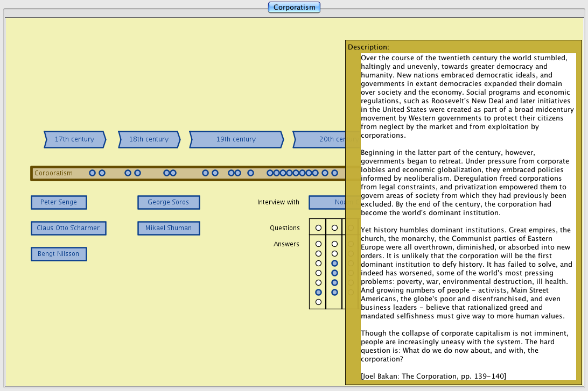Click the Corporatism label on the timeline bar
The height and width of the screenshot is (391, 588).
tap(53, 173)
